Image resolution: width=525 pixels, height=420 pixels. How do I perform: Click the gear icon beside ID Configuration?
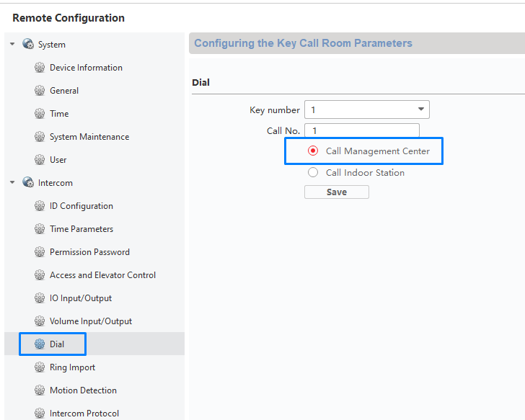(x=40, y=205)
